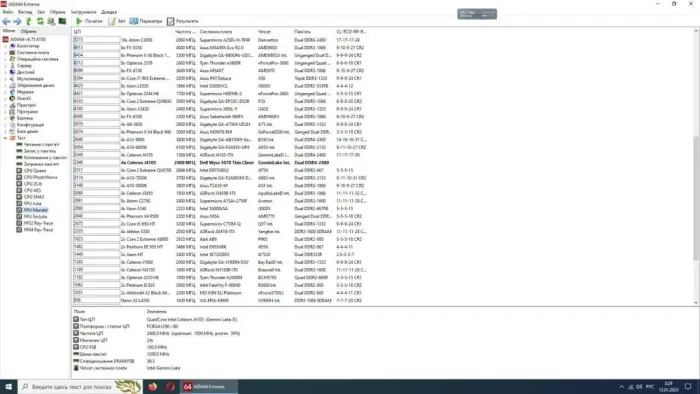Screen dimensions: 700x394
Task: Select the База даних icon in the tree
Action: 12,132
